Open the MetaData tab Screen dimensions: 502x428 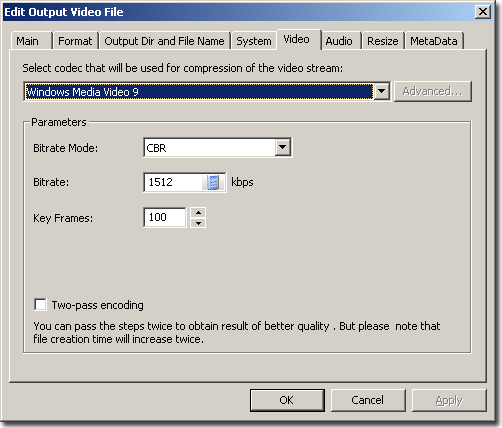(434, 41)
